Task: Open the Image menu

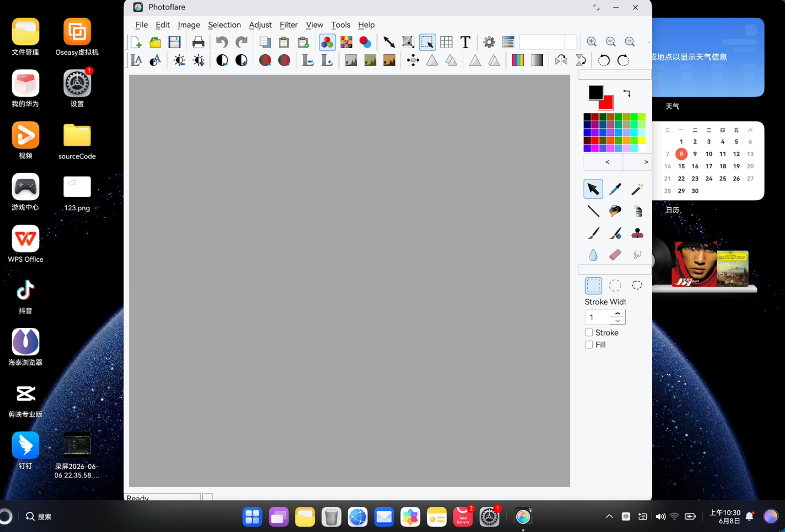Action: pos(189,25)
